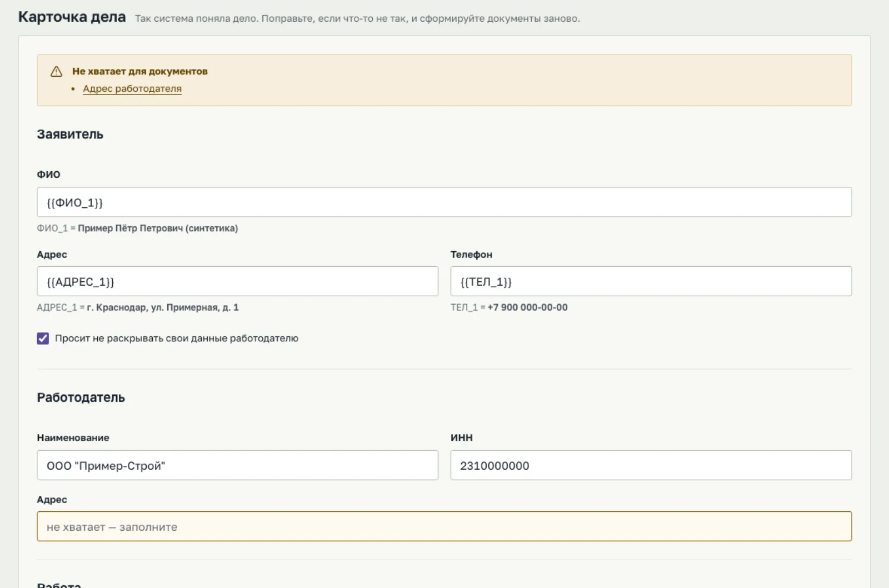Click the Телефон input field
The image size is (889, 588).
651,281
